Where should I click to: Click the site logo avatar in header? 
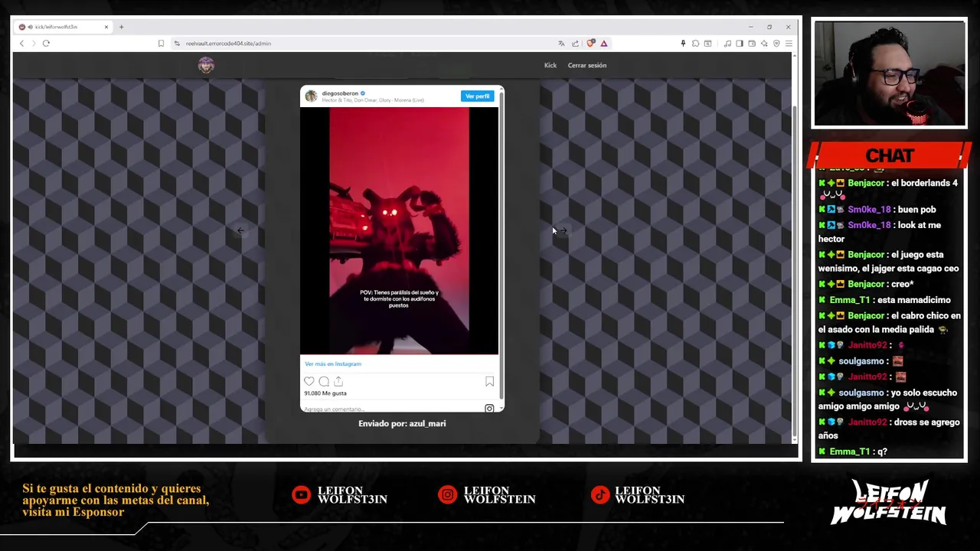206,65
